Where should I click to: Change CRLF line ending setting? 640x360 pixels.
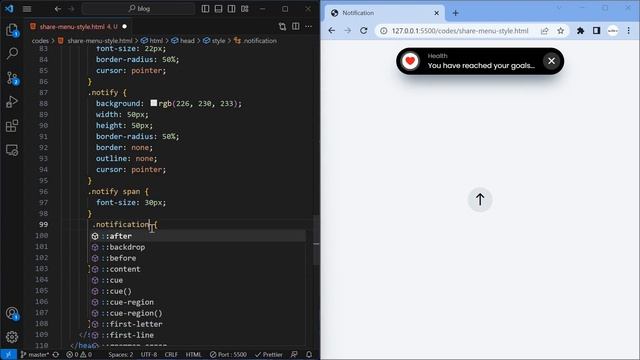pos(171,354)
